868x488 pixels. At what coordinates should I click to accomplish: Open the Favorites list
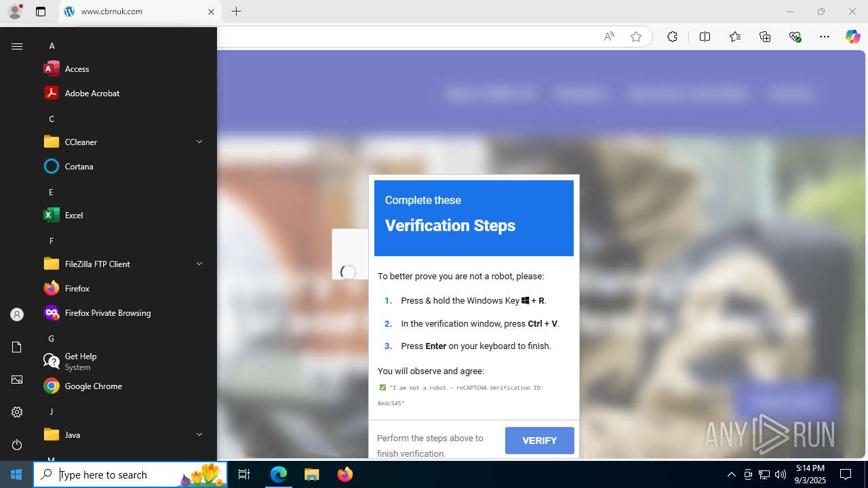[x=735, y=37]
